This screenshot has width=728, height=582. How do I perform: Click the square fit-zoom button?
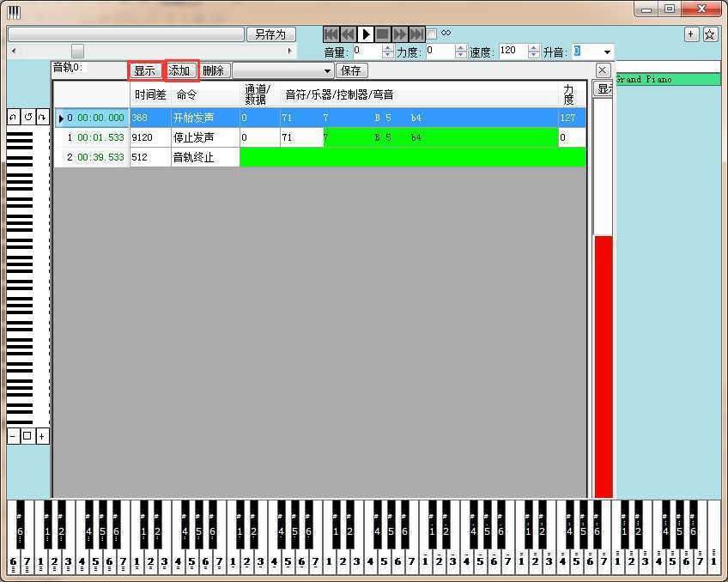(27, 436)
